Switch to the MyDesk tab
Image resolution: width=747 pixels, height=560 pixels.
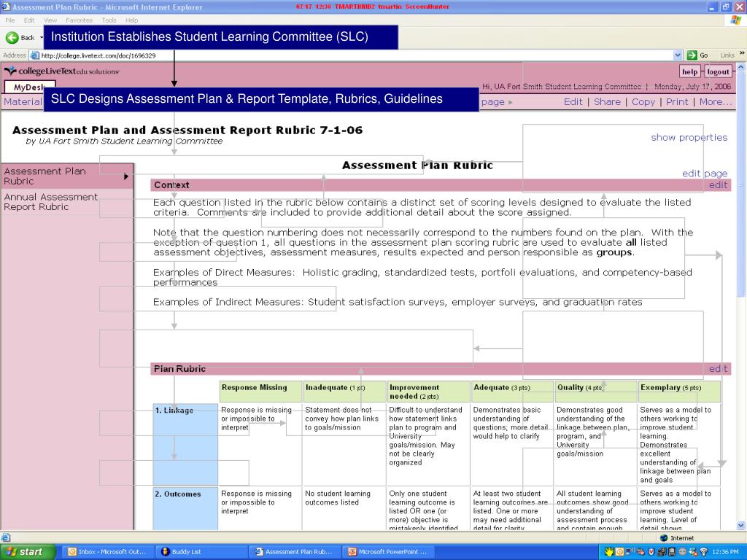28,87
